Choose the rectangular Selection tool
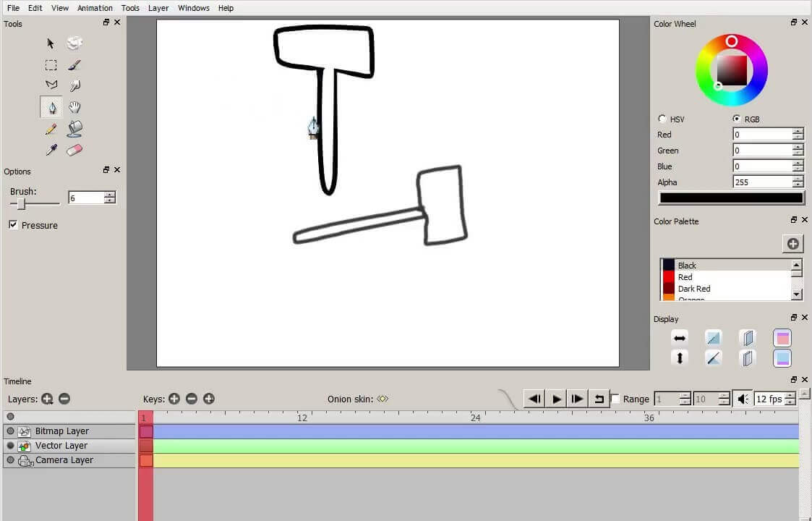Viewport: 812px width, 521px height. [x=51, y=65]
